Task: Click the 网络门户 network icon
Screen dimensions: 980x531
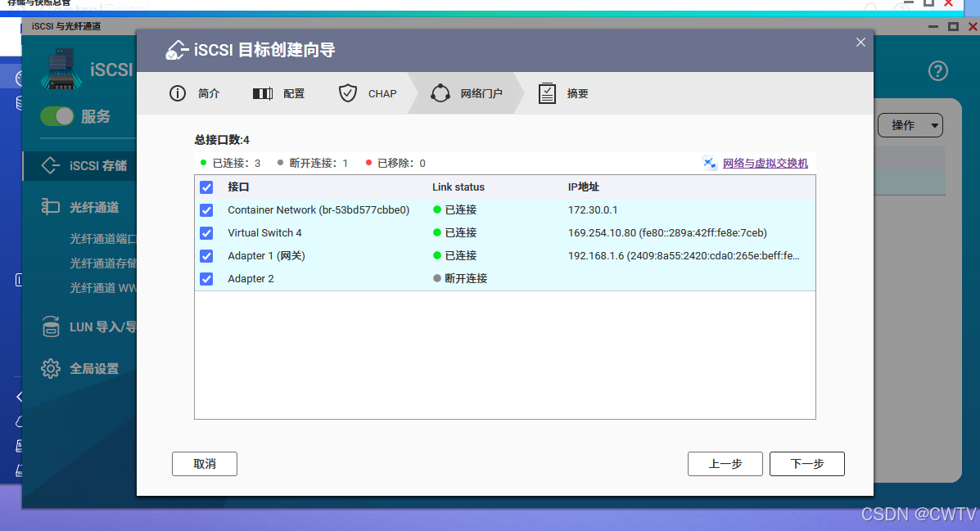Action: (x=440, y=93)
